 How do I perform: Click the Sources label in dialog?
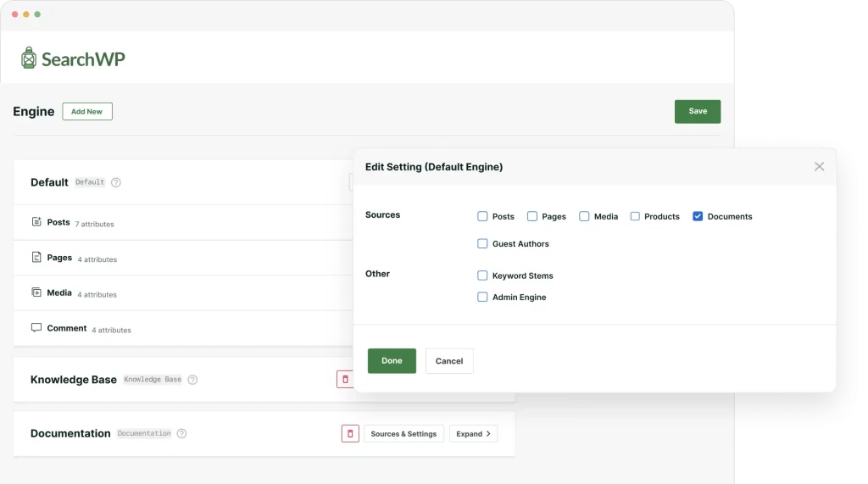click(x=382, y=214)
